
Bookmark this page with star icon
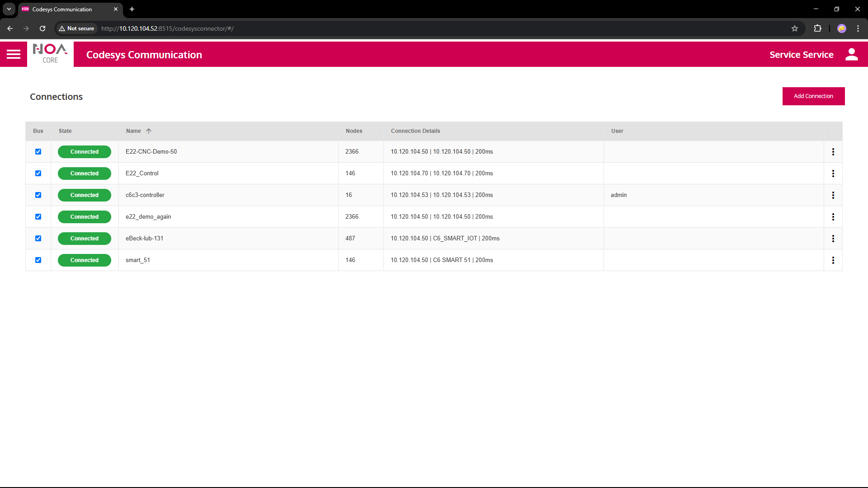(x=794, y=28)
